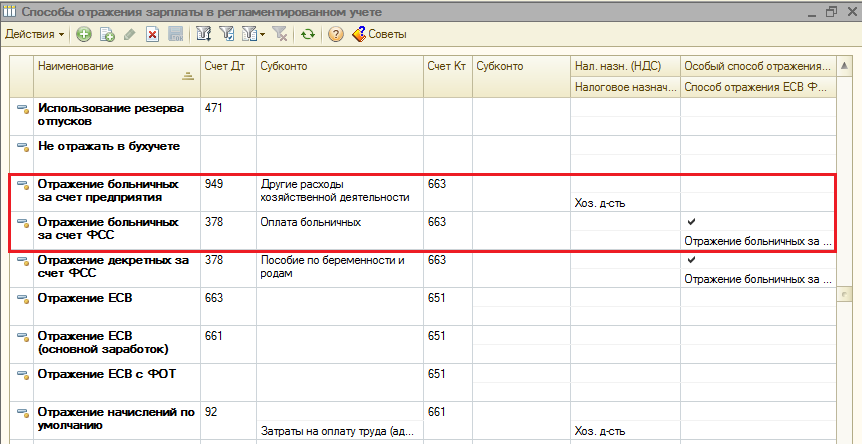This screenshot has height=444, width=862.
Task: Open the Действия dropdown menu
Action: point(35,34)
